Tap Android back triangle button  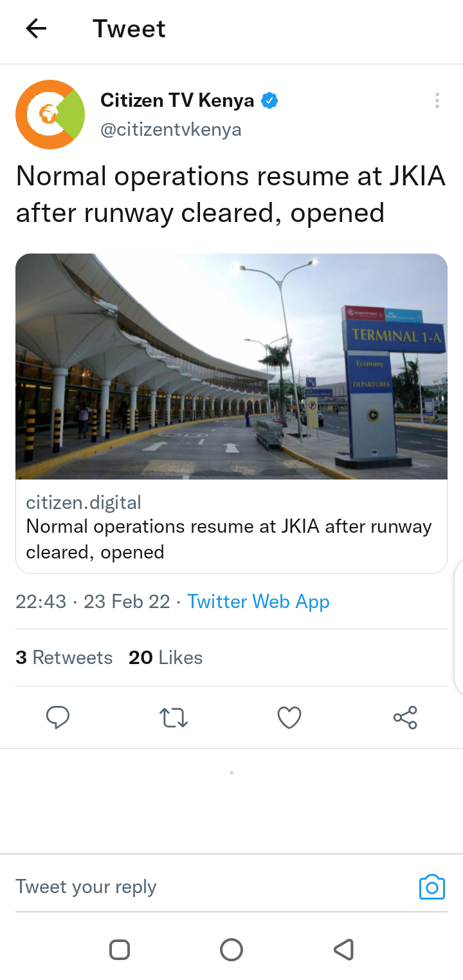tap(344, 950)
